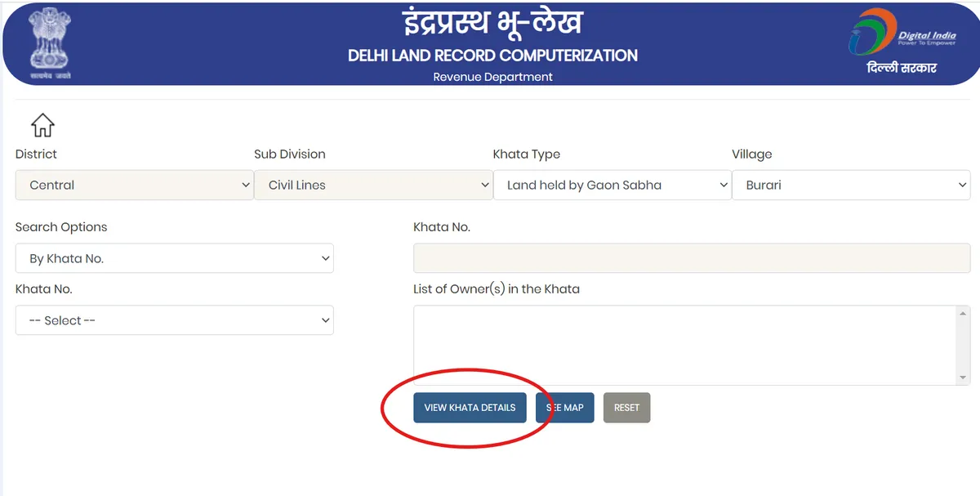Click the owners list scroll-down arrow
This screenshot has width=980, height=496.
pyautogui.click(x=964, y=378)
